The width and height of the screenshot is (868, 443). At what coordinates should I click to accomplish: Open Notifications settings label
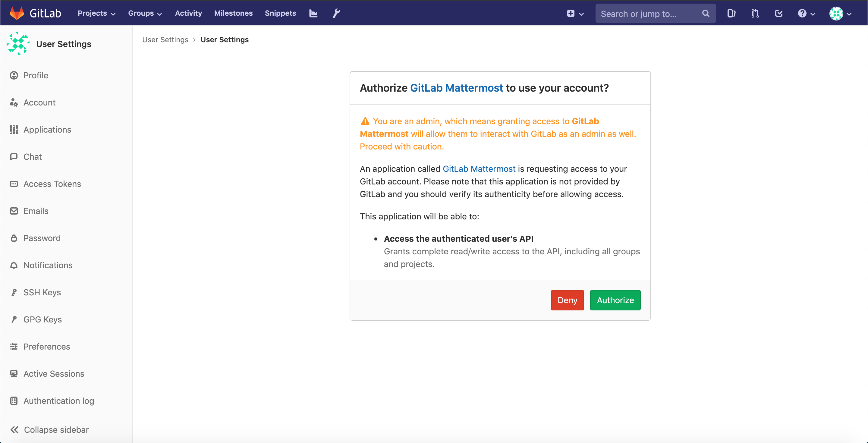48,265
